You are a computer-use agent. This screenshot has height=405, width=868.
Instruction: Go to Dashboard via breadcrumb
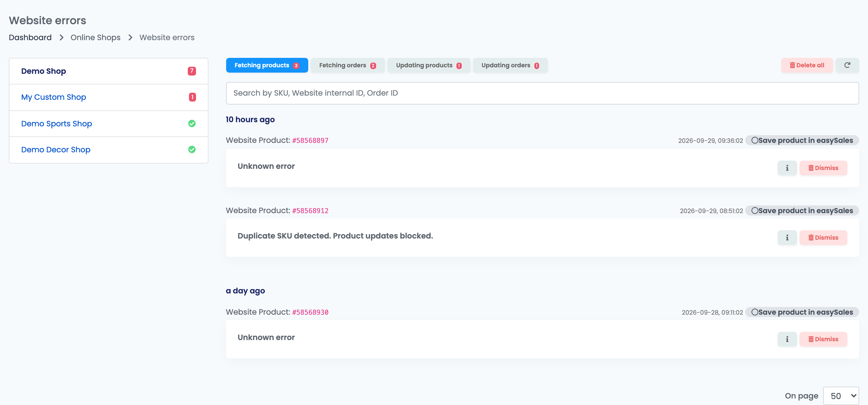[x=30, y=37]
